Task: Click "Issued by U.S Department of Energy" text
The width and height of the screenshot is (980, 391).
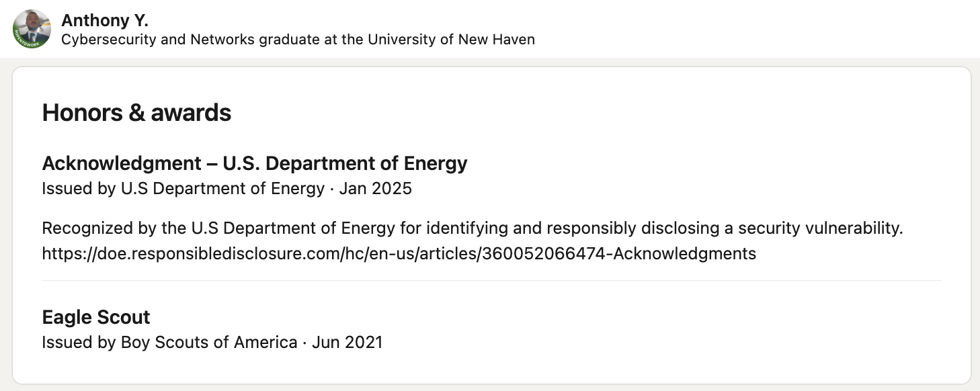Action: pos(183,189)
